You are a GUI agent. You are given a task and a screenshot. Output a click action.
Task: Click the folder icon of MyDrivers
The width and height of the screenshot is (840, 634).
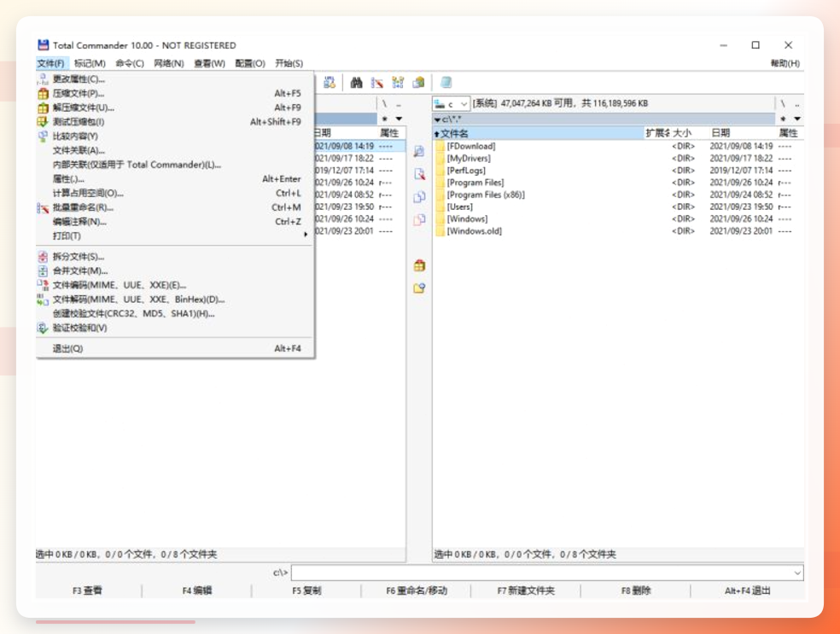click(x=440, y=159)
